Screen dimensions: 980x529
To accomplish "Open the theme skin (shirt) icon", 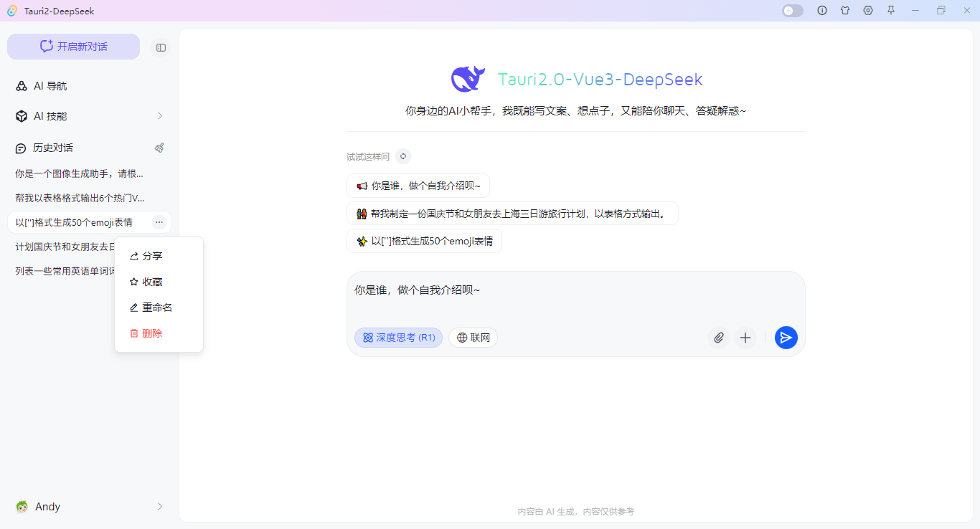I will coord(845,11).
